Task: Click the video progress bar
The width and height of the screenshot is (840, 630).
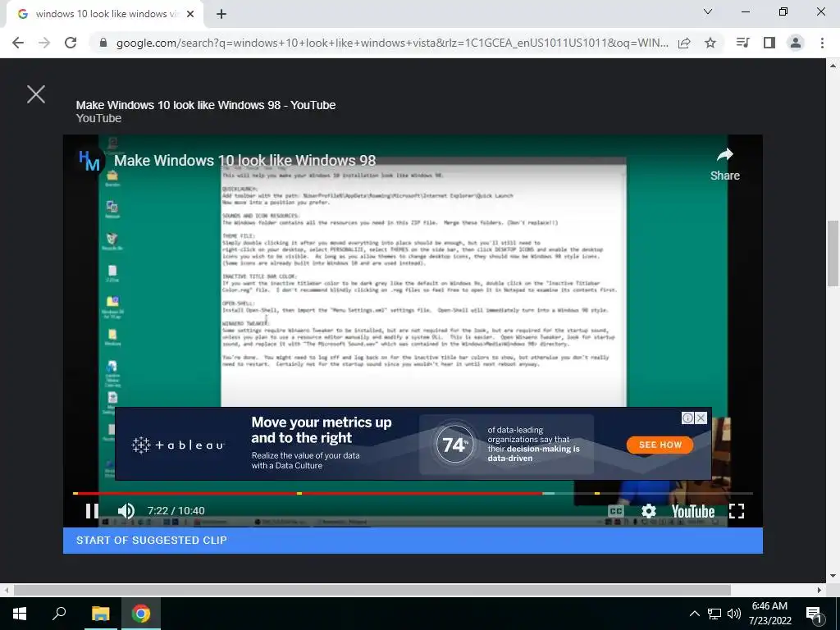Action: (x=413, y=493)
